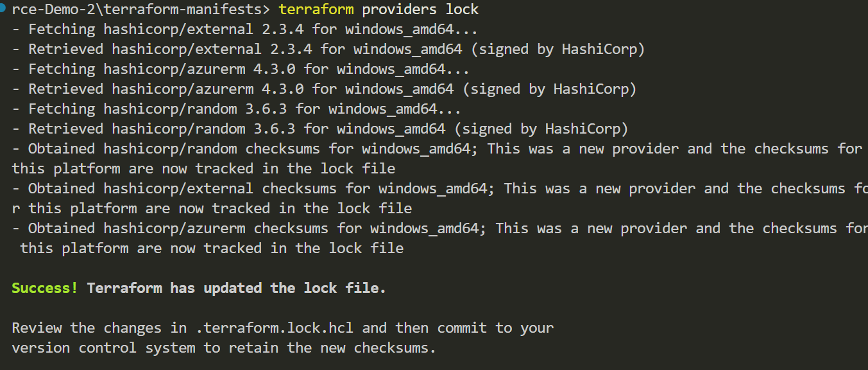
Task: Click the 'Retrieved hashicorp/external 2.3.4' line
Action: pos(328,49)
